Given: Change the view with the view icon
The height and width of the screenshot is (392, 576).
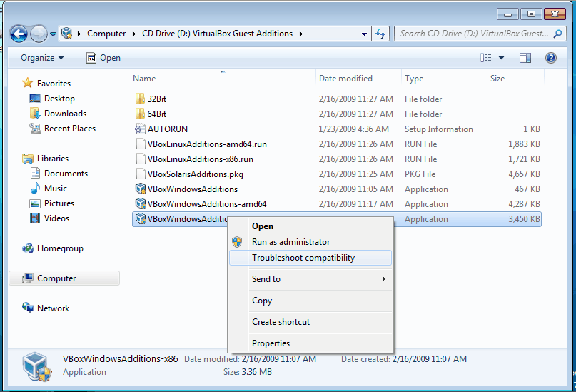Looking at the screenshot, I should pyautogui.click(x=485, y=58).
